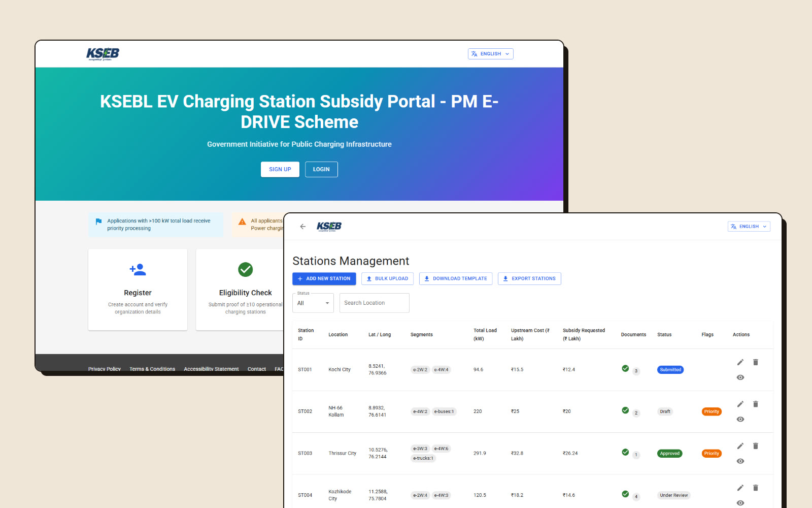Click the Register add-person icon
Viewport: 812px width, 508px height.
coord(138,270)
